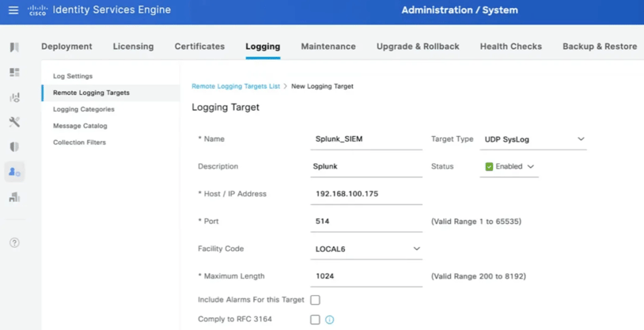Switch to the Maintenance tab
The width and height of the screenshot is (644, 330).
point(328,47)
